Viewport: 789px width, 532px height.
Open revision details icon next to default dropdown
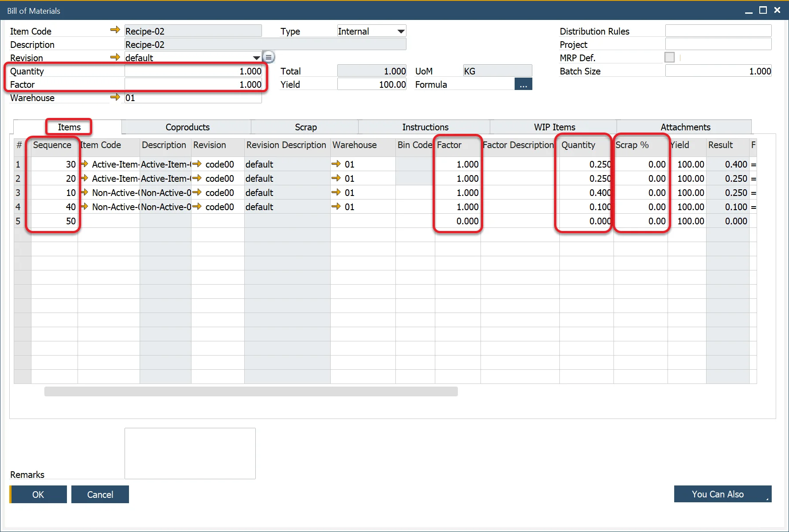(269, 57)
